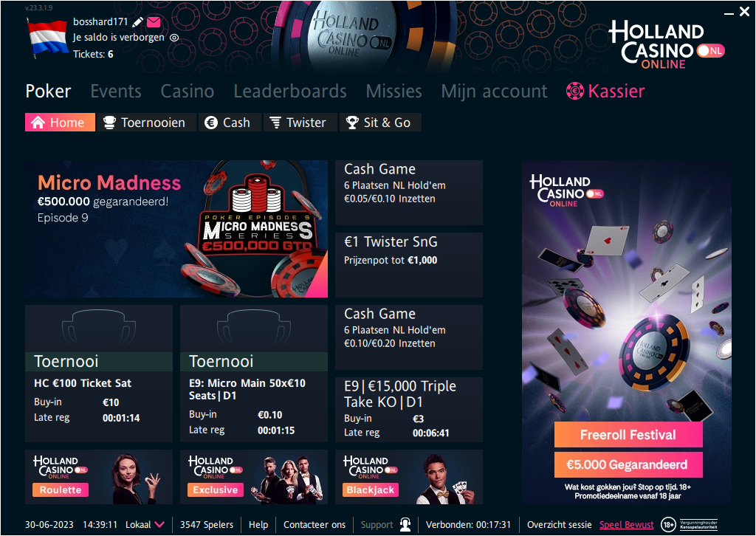Open the Casino menu
This screenshot has width=756, height=536.
click(187, 91)
